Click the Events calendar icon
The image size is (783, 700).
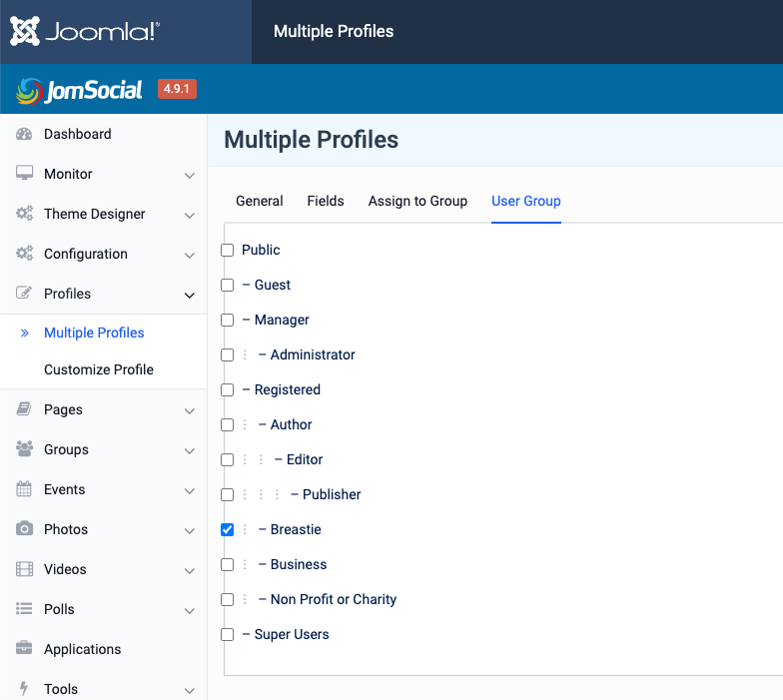(x=24, y=489)
